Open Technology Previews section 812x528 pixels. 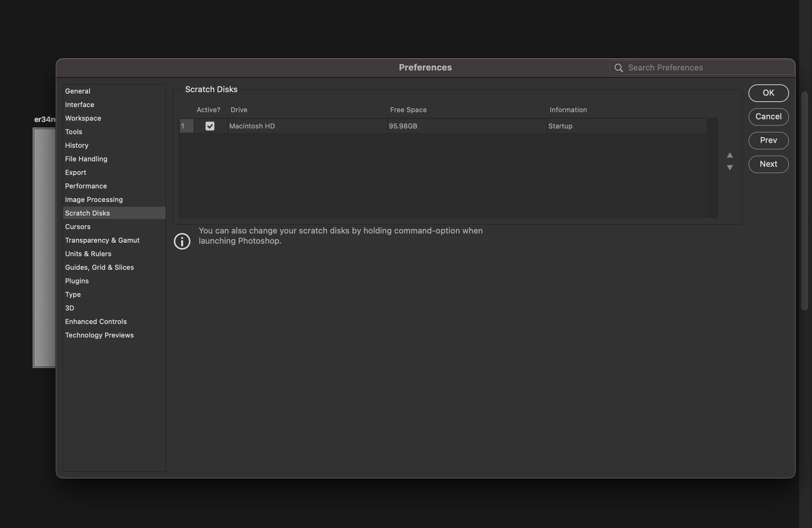(x=99, y=335)
